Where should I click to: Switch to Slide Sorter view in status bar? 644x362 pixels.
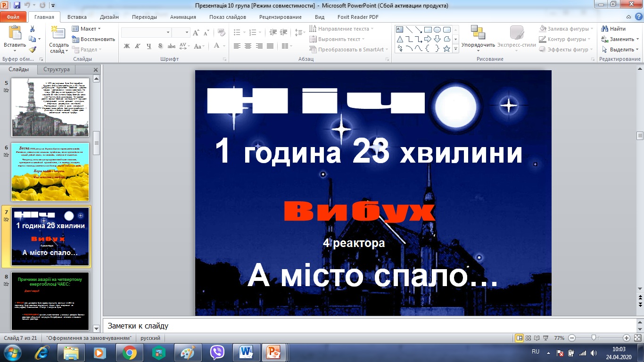(528, 338)
